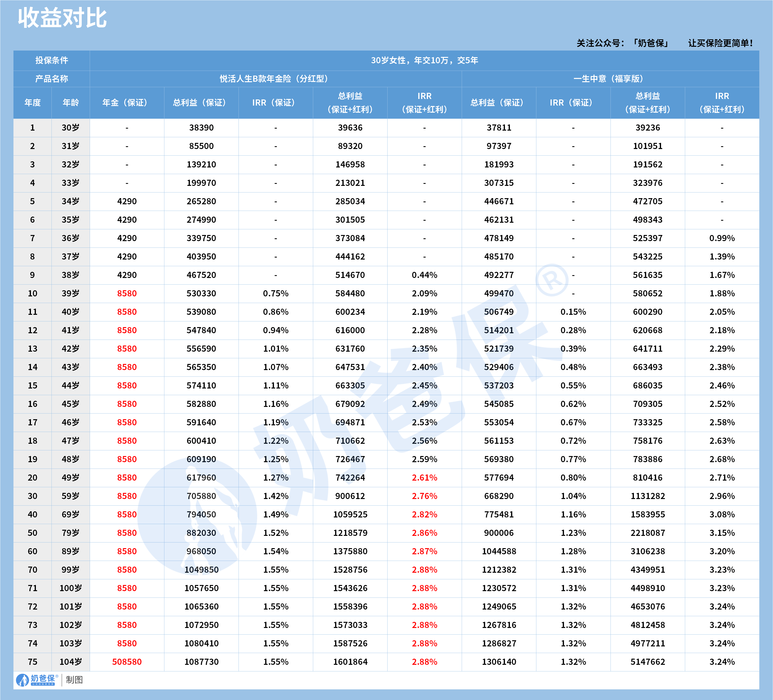The image size is (773, 700).
Task: Click the 38390 cell in first row
Action: (x=201, y=128)
